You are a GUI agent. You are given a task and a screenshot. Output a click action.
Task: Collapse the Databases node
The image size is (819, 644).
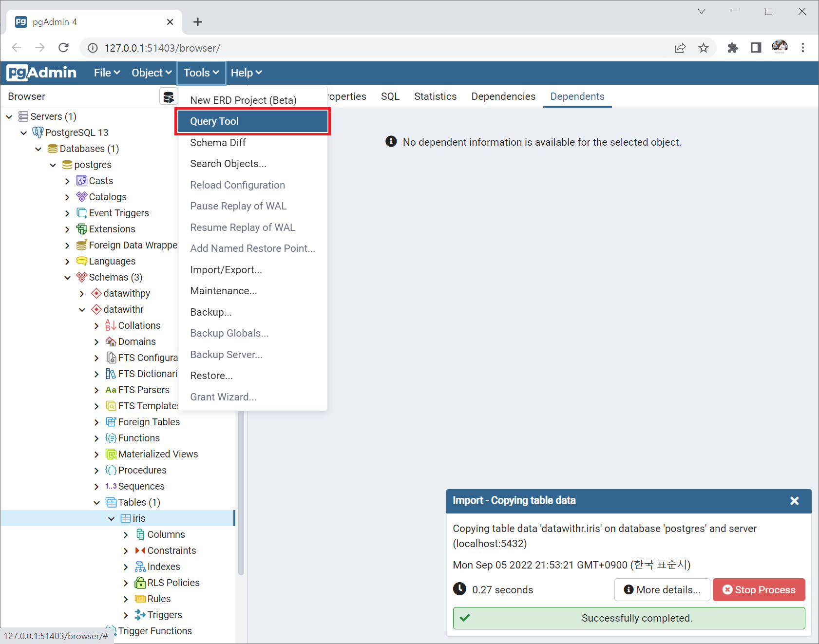[x=38, y=149]
